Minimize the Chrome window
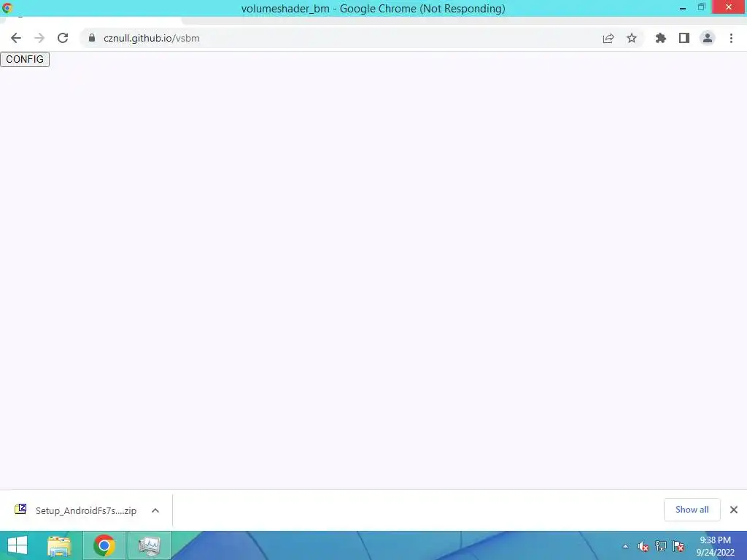 (683, 7)
